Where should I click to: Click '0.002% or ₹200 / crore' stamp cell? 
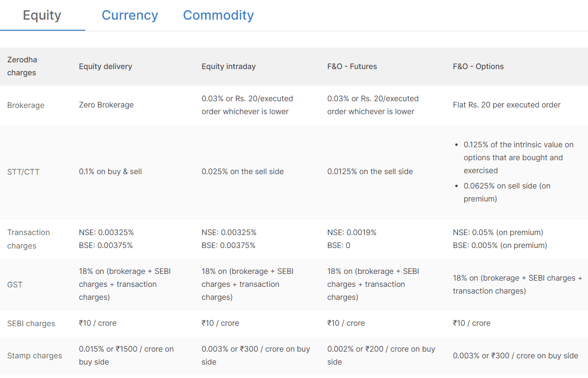point(381,355)
